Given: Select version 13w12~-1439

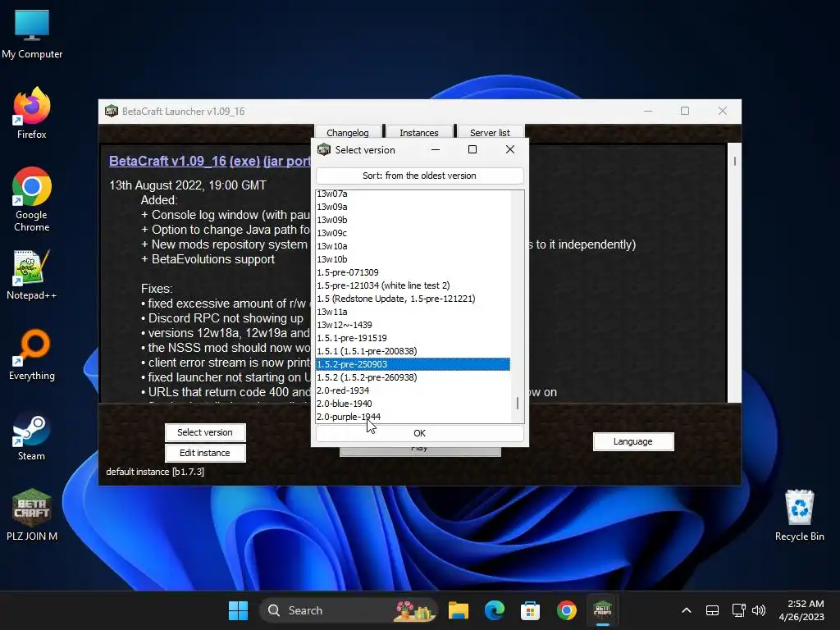Looking at the screenshot, I should 413,325.
